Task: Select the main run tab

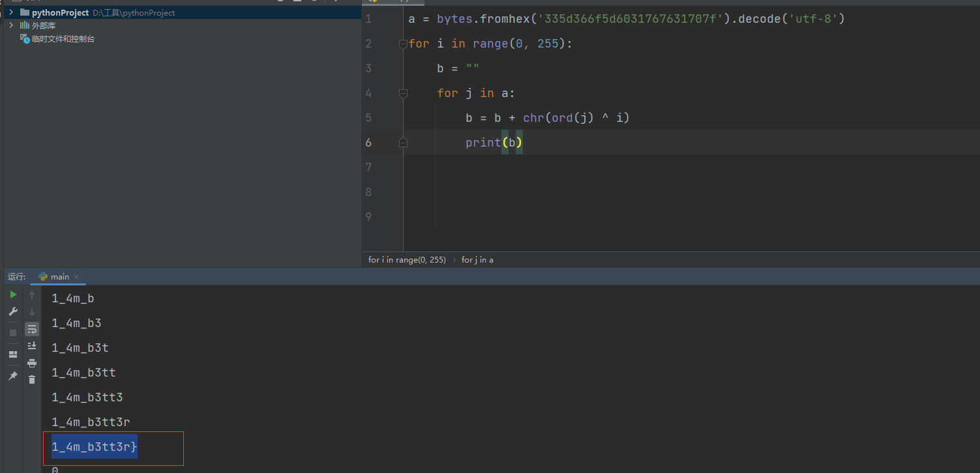Action: (x=59, y=277)
